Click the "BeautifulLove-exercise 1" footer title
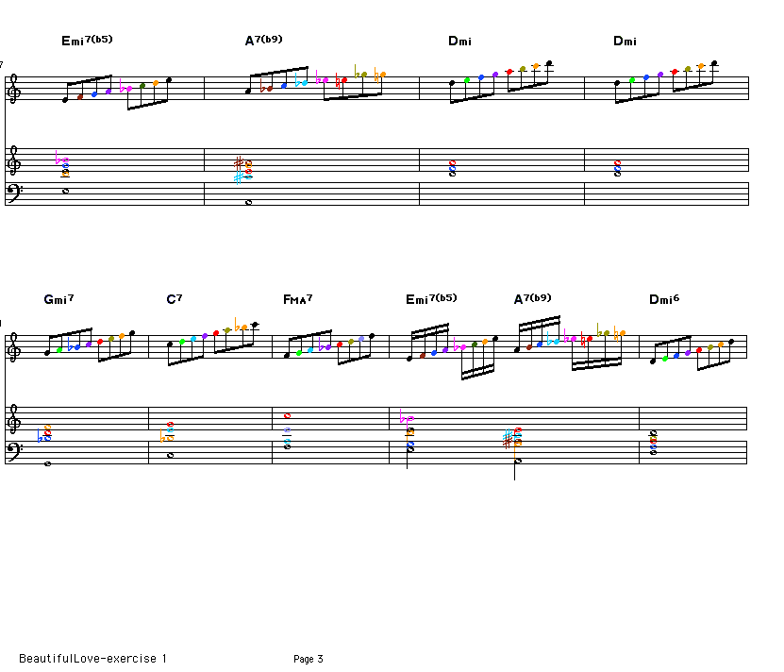The image size is (784, 672). coord(92,659)
